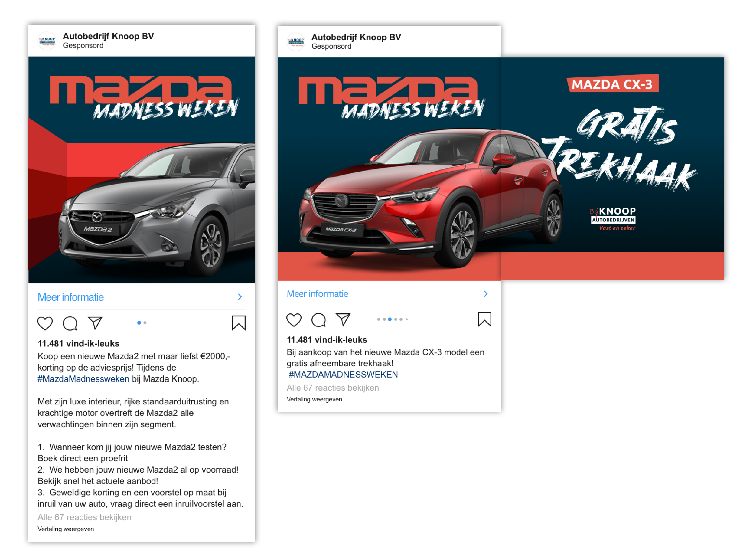View 11.481 vind-ik-leuks on CX-3 post

(327, 340)
